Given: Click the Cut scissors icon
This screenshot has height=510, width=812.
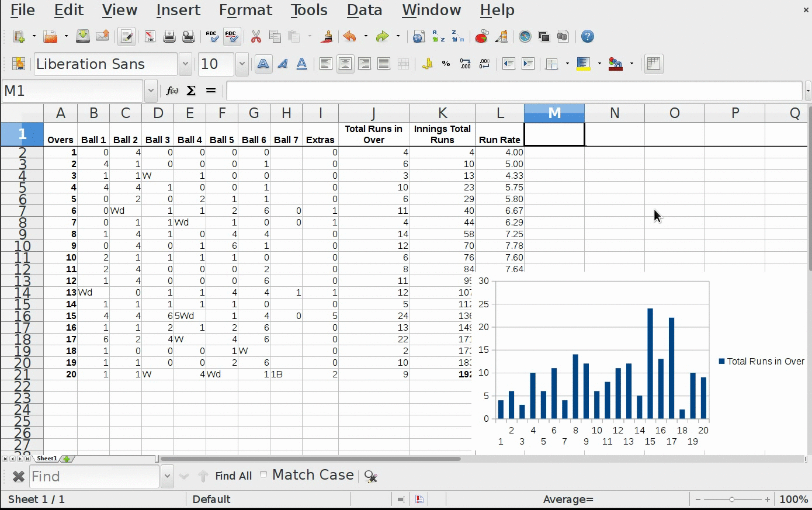Looking at the screenshot, I should point(256,37).
